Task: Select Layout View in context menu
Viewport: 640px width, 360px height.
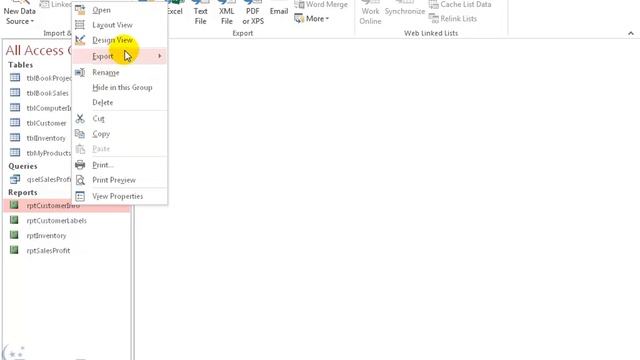Action: [119, 25]
